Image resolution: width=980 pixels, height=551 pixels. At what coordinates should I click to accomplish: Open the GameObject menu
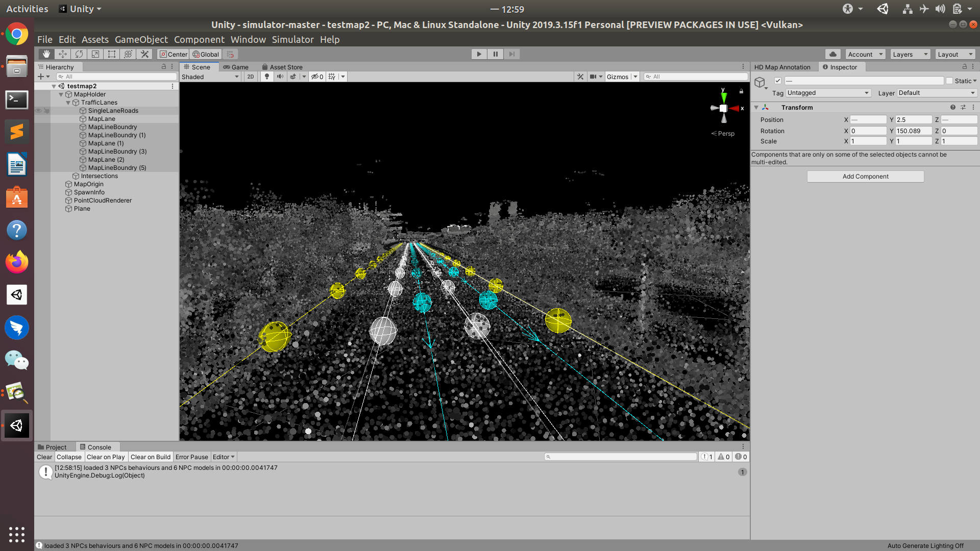click(x=141, y=39)
